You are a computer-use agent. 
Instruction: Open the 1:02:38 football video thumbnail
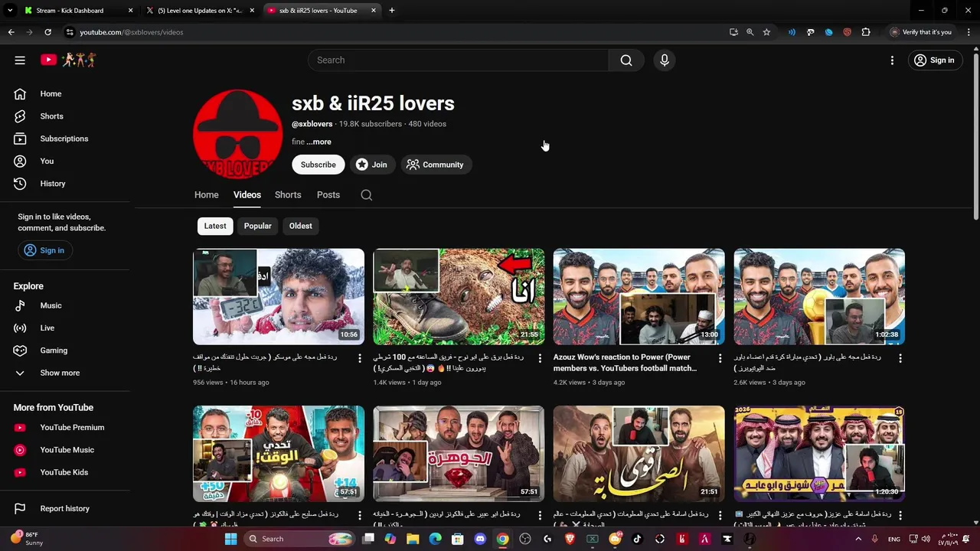point(819,296)
